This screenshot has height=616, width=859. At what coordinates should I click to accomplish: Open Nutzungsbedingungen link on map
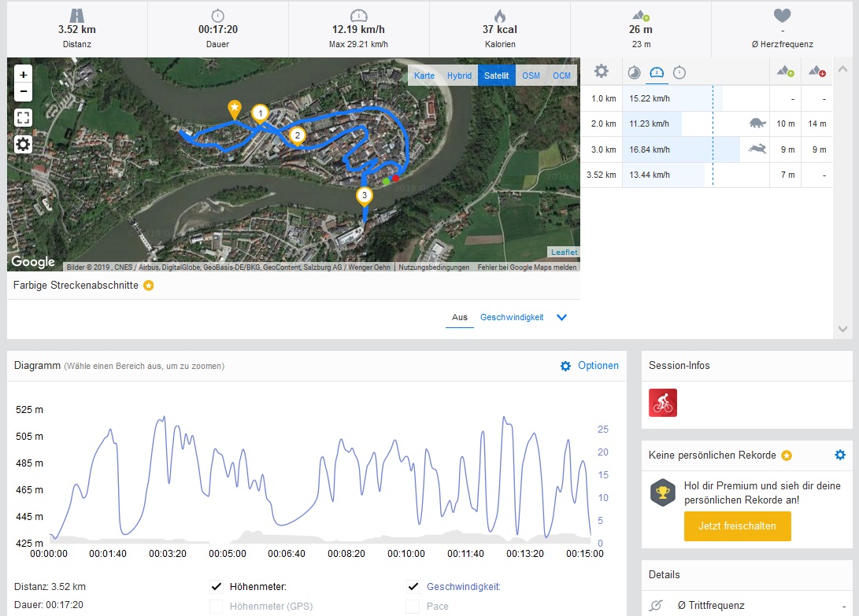(434, 267)
